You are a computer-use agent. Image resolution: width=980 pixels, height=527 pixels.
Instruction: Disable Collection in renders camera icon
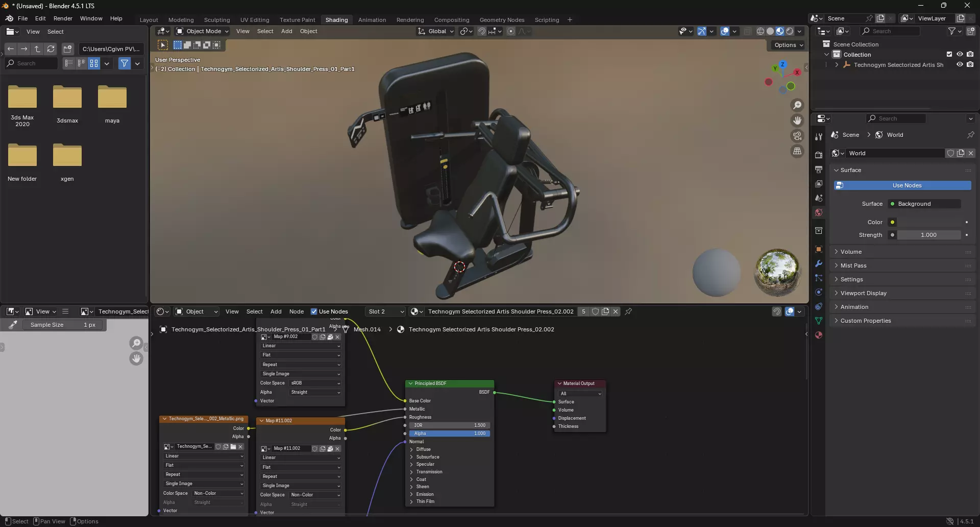970,55
